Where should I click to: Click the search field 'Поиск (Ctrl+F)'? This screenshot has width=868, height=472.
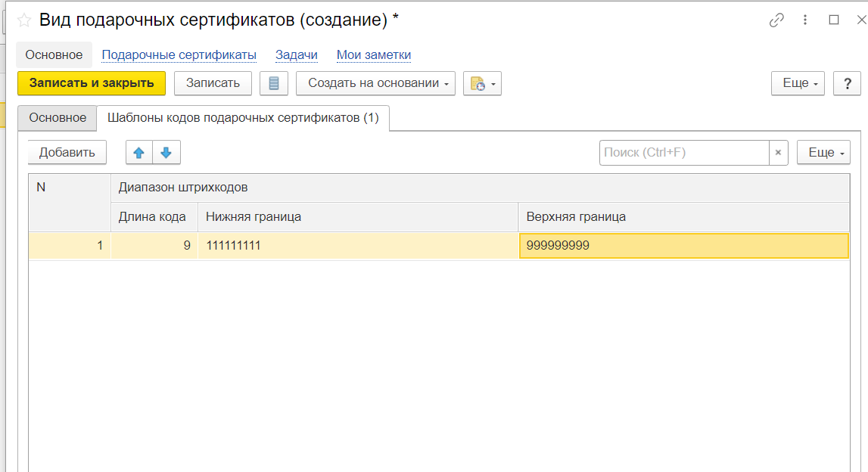pos(684,153)
